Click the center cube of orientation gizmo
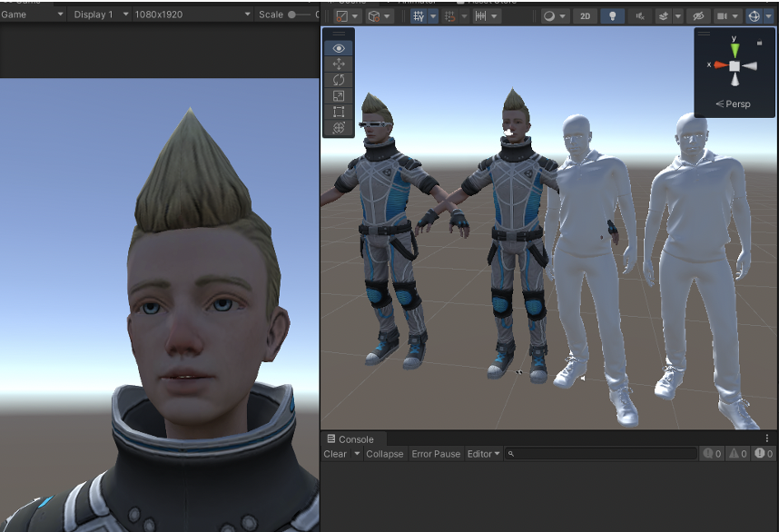Viewport: 779px width, 532px height. (735, 66)
